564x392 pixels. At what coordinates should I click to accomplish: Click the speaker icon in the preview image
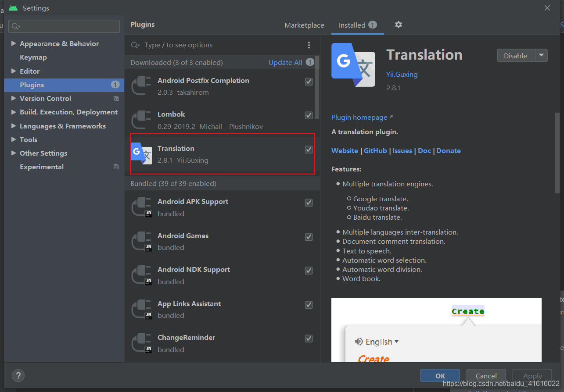pyautogui.click(x=359, y=342)
